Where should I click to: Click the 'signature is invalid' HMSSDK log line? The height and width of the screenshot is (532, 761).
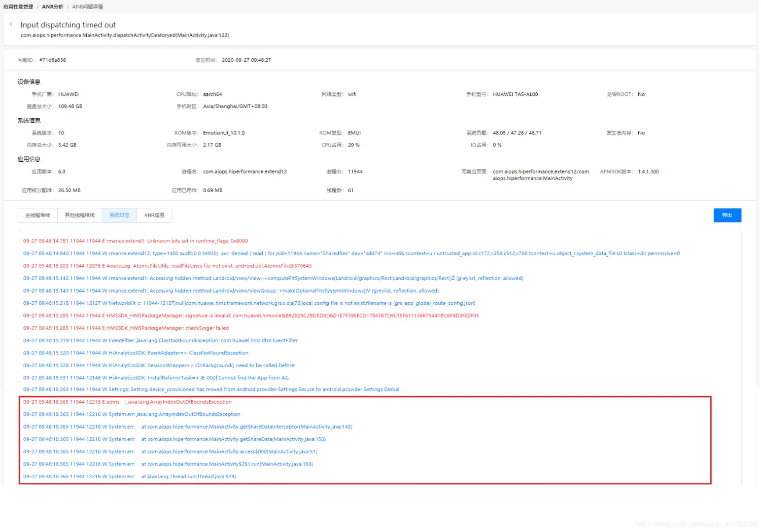coord(251,316)
